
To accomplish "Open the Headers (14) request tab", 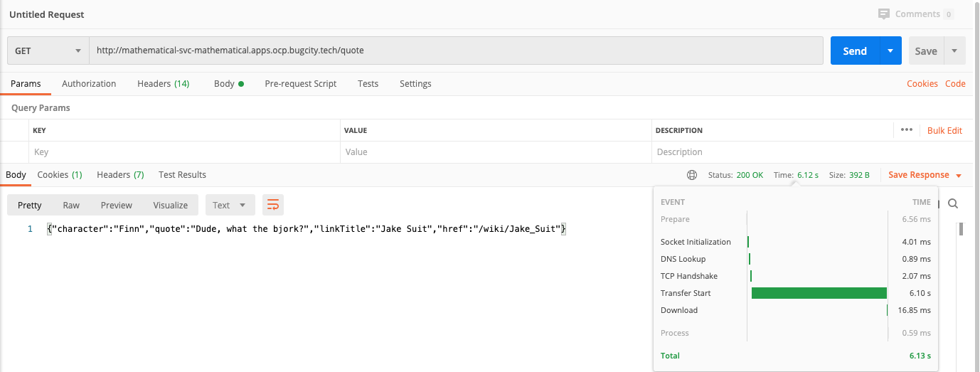I will [164, 84].
